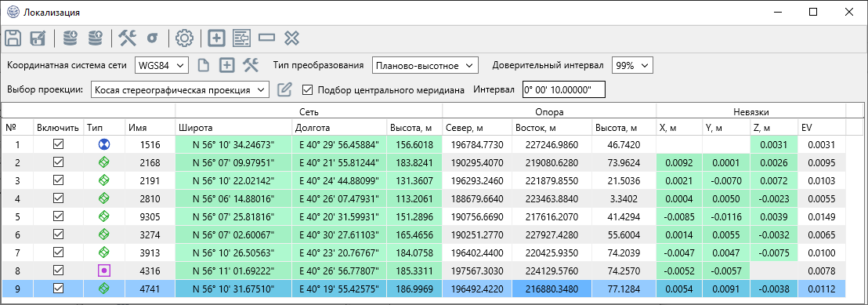Click height cell 131.3607

point(414,181)
